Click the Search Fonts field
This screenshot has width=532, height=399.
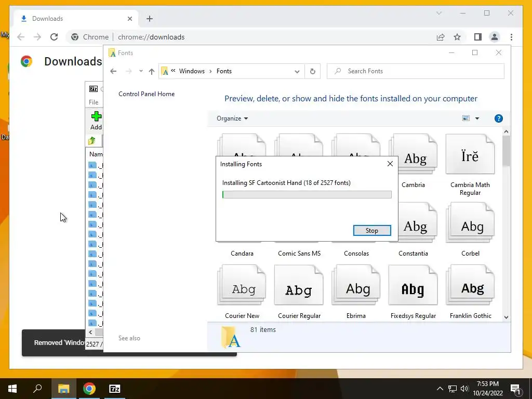pos(415,71)
